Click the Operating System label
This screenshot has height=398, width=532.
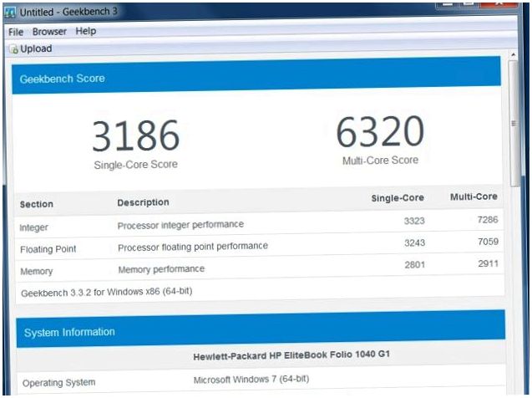click(x=59, y=383)
